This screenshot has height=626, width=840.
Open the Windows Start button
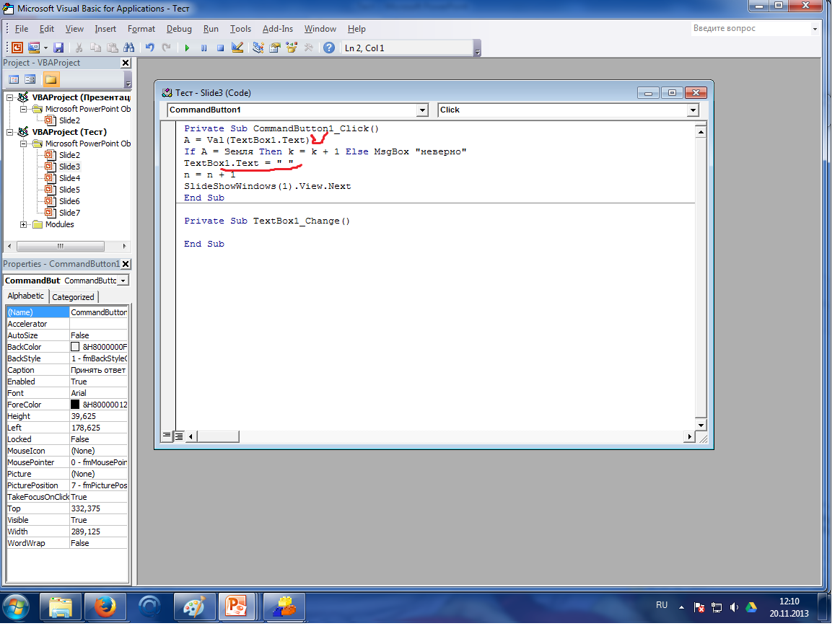pos(16,608)
